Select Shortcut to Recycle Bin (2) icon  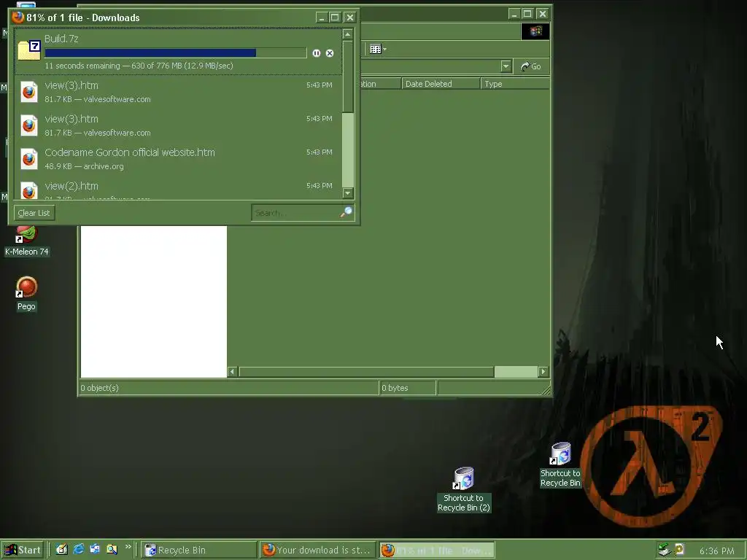464,490
